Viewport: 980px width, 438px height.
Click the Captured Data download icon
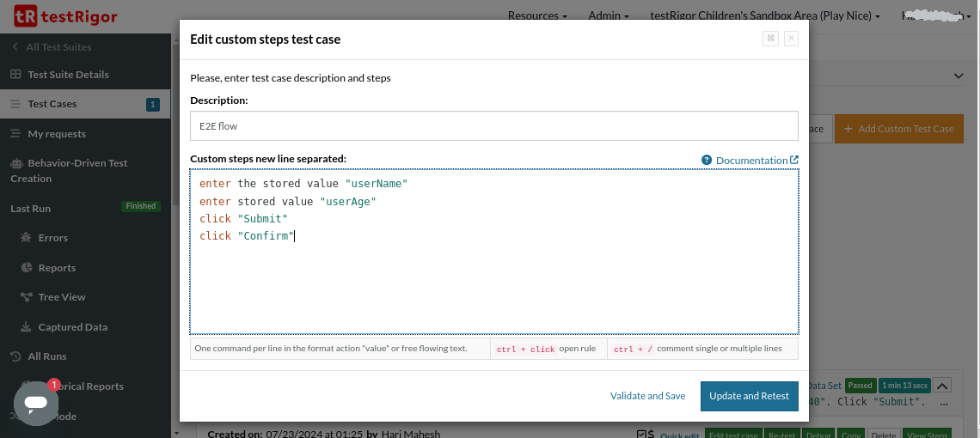click(x=26, y=327)
